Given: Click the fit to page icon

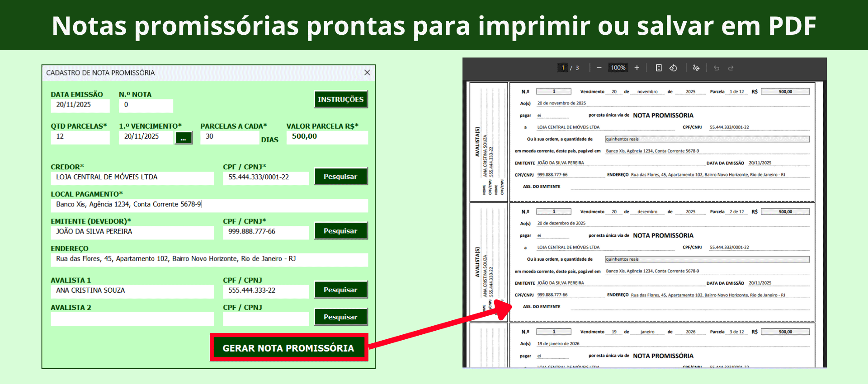Looking at the screenshot, I should pos(659,68).
